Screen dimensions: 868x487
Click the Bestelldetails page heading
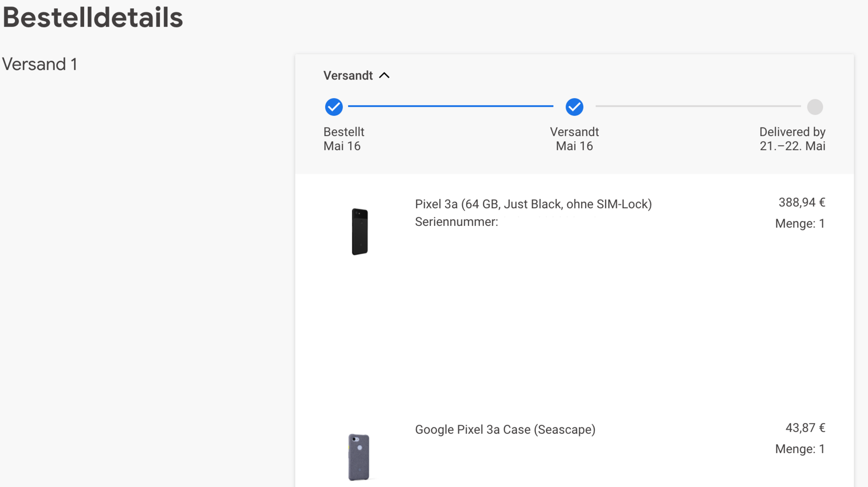point(93,18)
